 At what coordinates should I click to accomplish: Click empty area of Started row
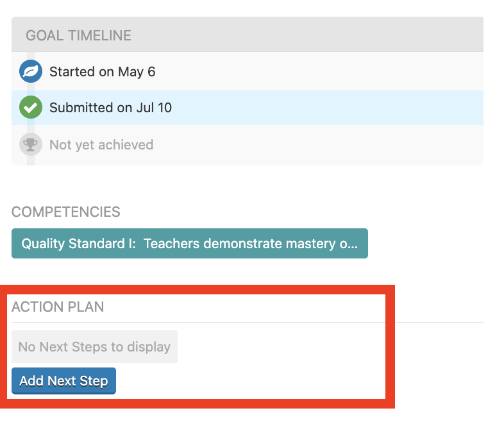click(x=321, y=71)
